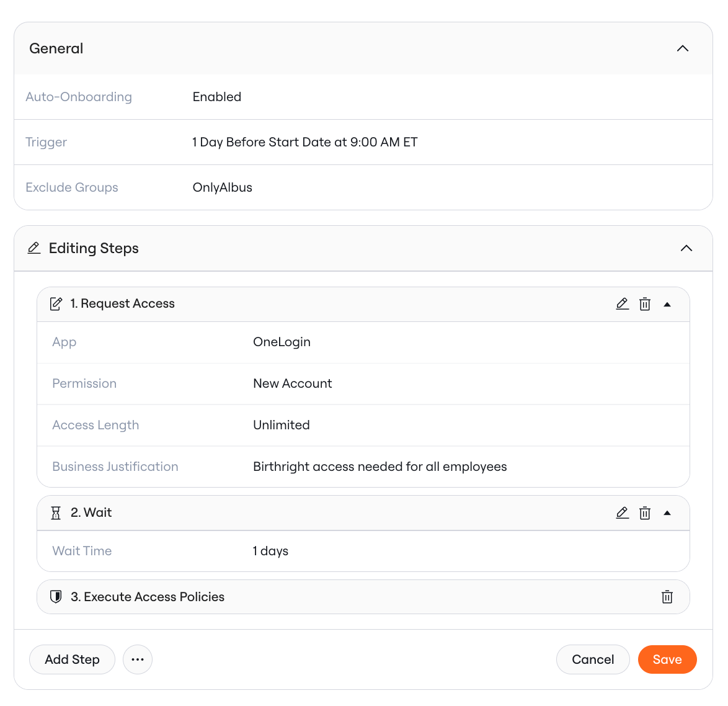
Task: Edit the Request Access step with pencil icon
Action: 622,304
